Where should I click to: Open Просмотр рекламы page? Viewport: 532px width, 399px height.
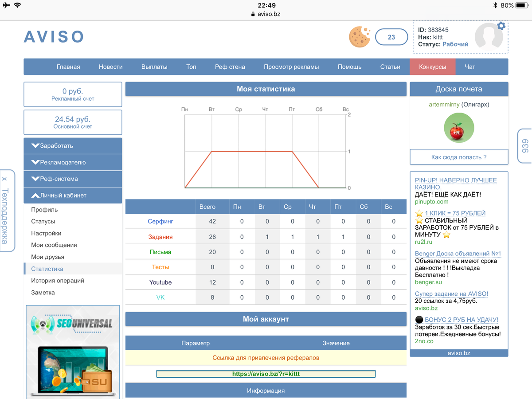[291, 66]
